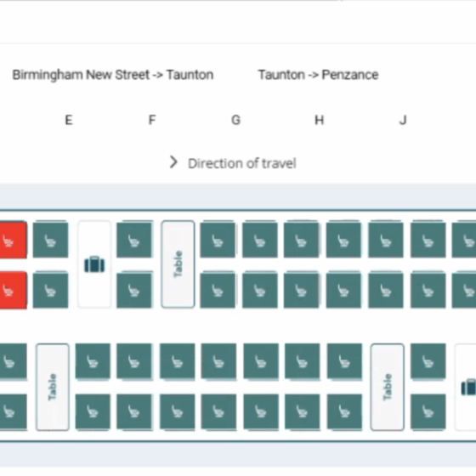The width and height of the screenshot is (476, 476).
Task: Select top-row seat right of the red seat
Action: pos(50,240)
